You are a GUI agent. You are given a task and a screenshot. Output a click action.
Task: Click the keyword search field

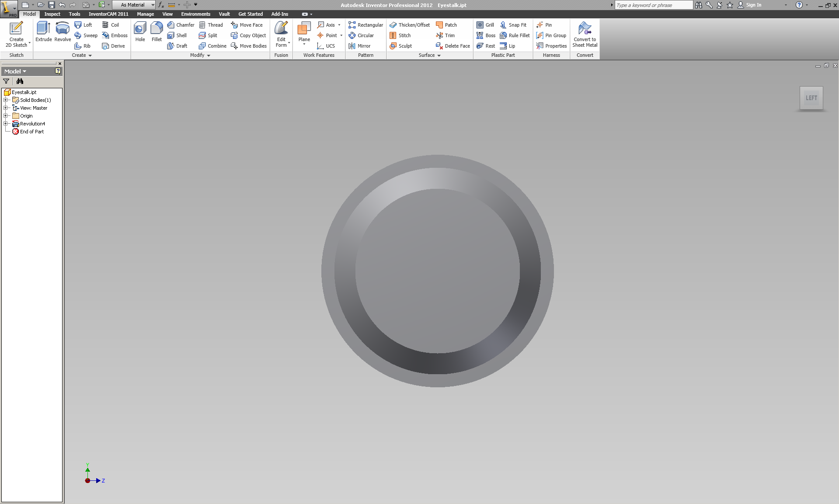coord(654,5)
